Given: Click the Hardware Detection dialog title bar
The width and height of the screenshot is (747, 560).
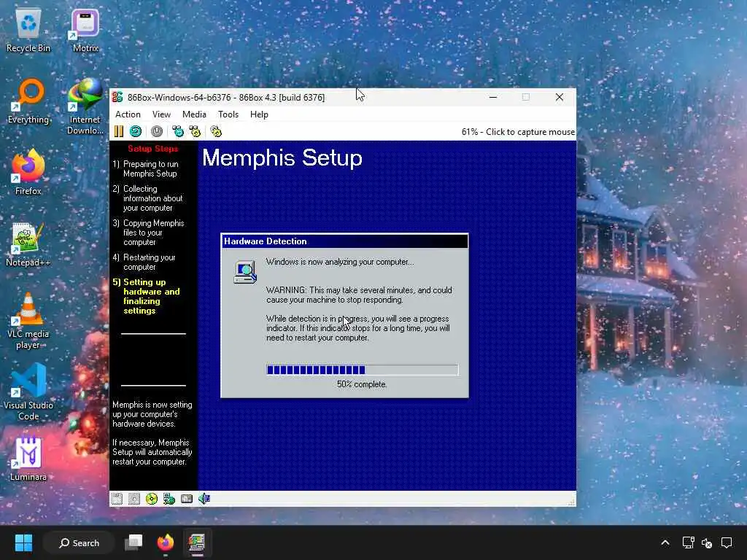Looking at the screenshot, I should point(344,241).
